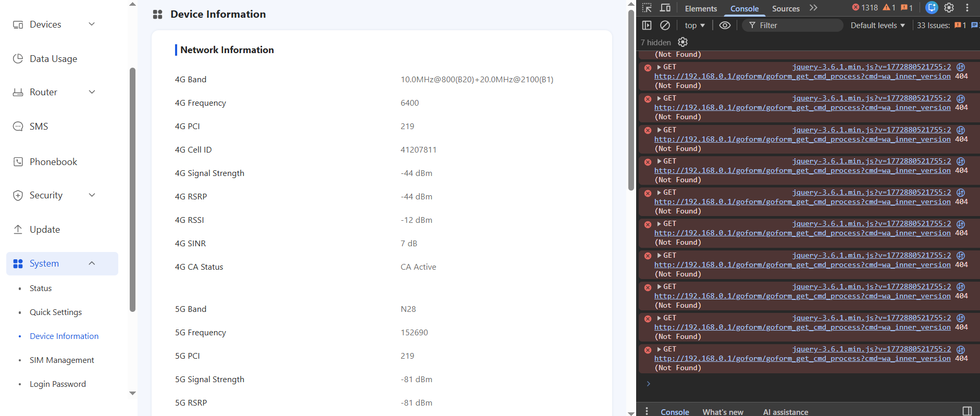The image size is (980, 416).
Task: Toggle the console sidebar panel
Action: point(647,25)
